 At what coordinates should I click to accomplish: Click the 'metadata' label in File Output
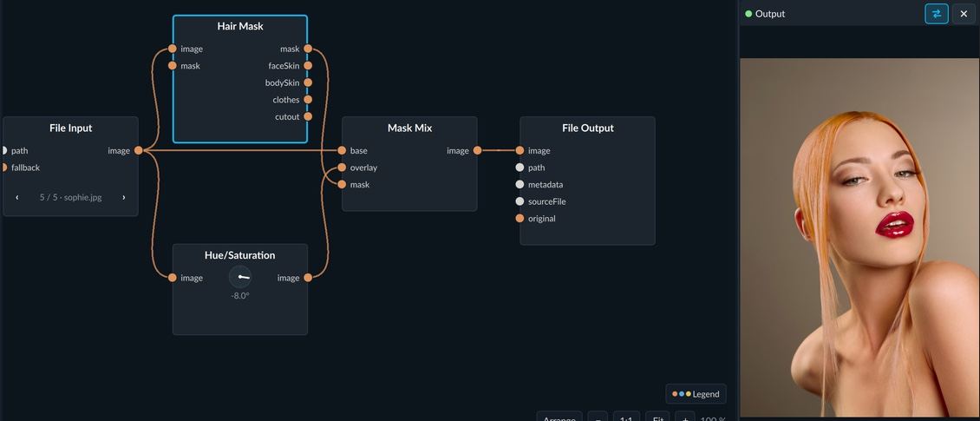[x=546, y=184]
